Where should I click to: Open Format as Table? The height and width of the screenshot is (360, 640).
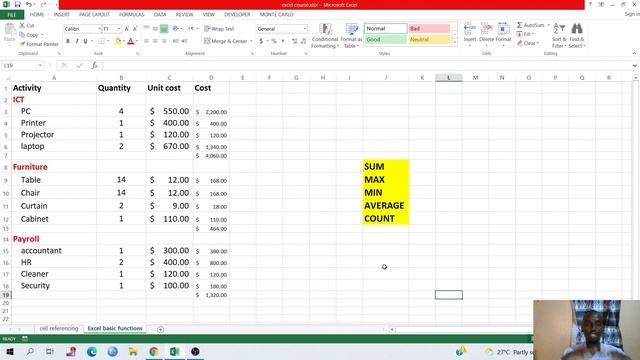click(x=351, y=36)
